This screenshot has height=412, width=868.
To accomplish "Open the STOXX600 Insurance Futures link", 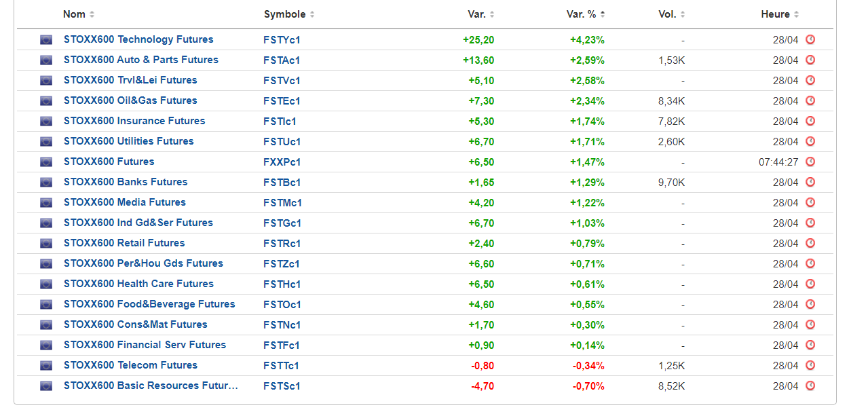I will pos(134,121).
